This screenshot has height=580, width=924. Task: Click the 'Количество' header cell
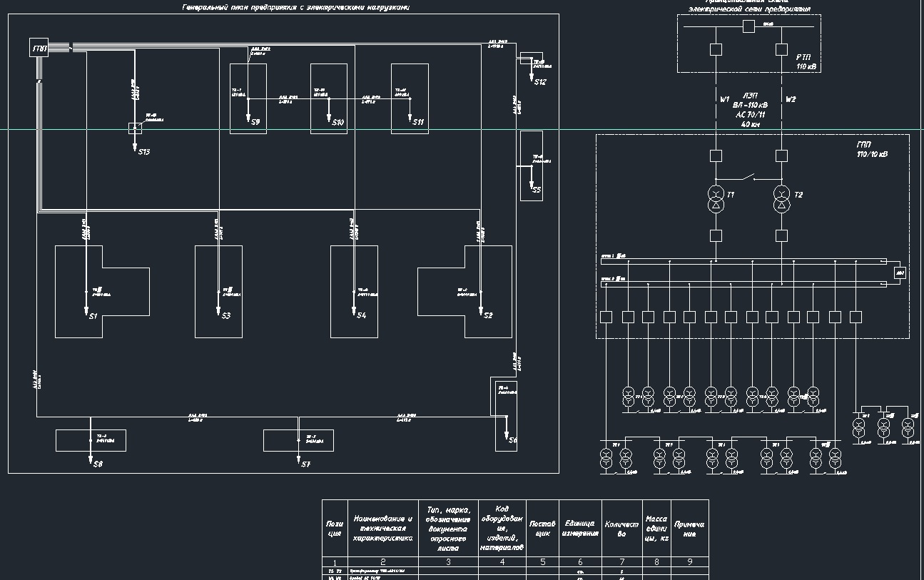(622, 529)
